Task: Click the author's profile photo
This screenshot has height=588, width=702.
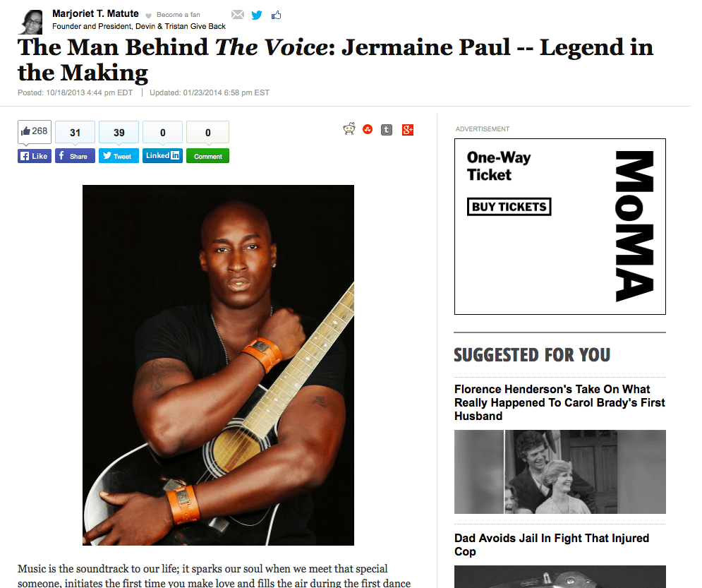Action: point(30,21)
